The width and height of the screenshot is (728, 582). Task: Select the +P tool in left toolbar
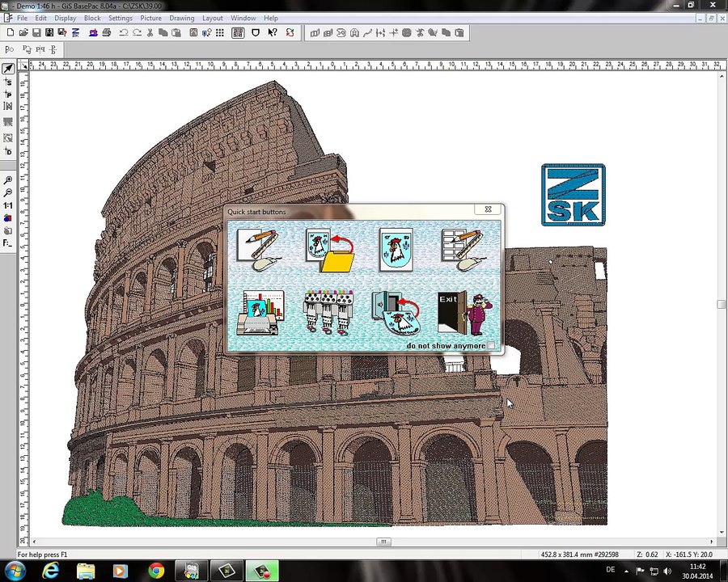tap(8, 95)
